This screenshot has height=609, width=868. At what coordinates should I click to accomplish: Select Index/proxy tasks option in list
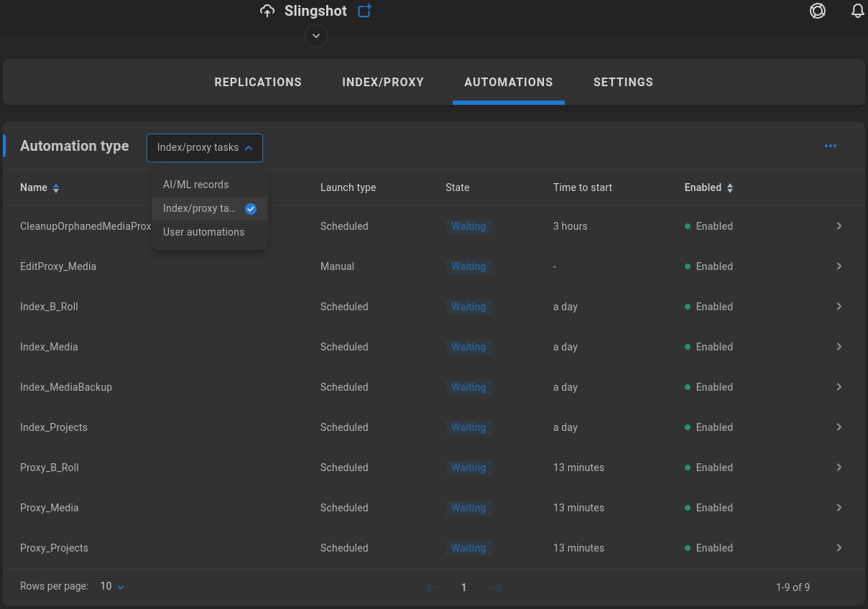210,208
